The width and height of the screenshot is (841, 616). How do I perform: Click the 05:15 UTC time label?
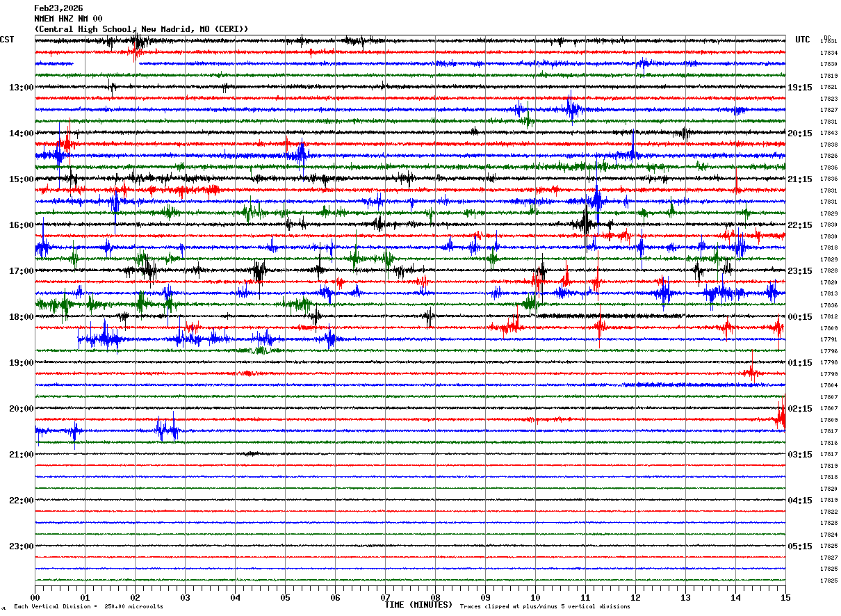[800, 546]
